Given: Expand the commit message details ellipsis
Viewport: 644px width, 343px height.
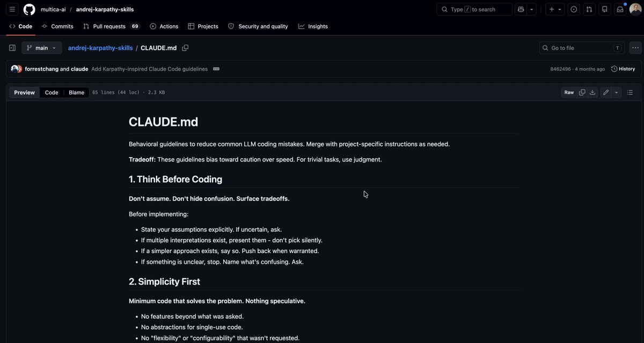Looking at the screenshot, I should pyautogui.click(x=216, y=69).
